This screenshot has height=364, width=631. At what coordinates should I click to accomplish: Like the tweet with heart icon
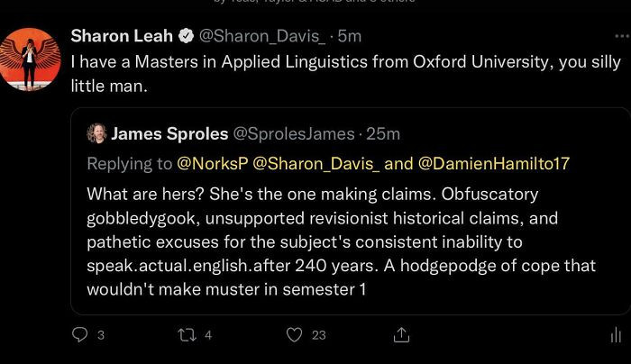click(294, 334)
